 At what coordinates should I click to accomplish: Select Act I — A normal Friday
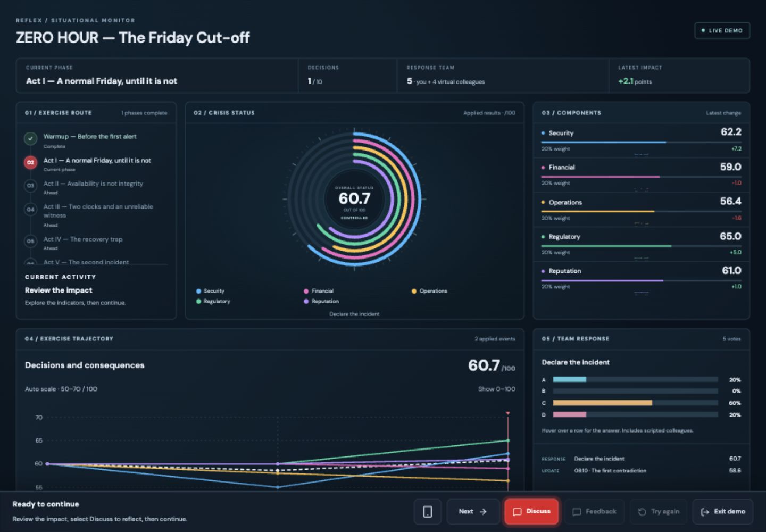tap(97, 160)
